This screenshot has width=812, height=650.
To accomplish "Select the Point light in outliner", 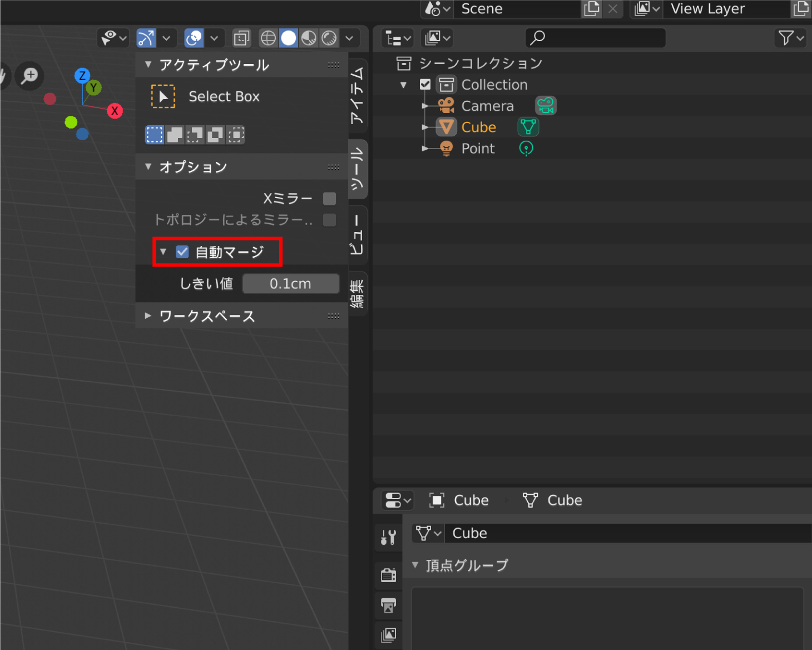I will click(x=478, y=149).
